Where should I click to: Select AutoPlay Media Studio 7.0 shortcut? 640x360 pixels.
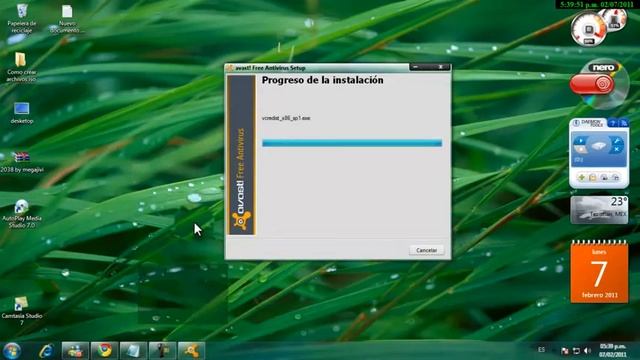pos(22,214)
